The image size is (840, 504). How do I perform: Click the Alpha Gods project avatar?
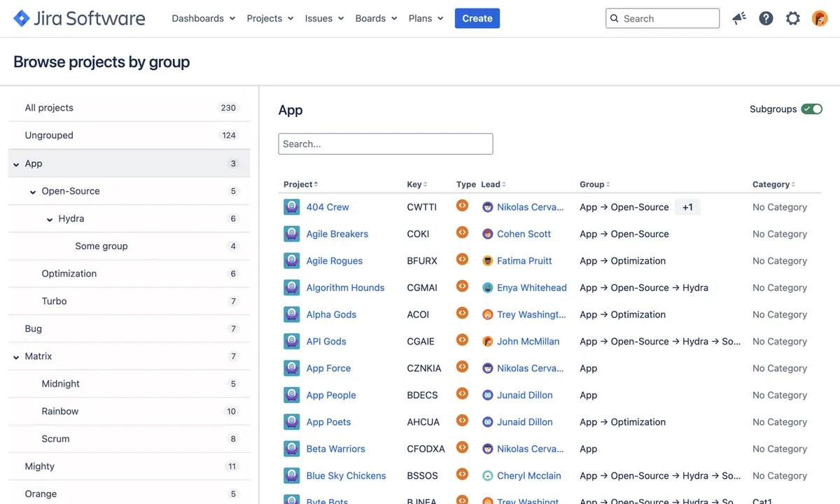point(292,314)
